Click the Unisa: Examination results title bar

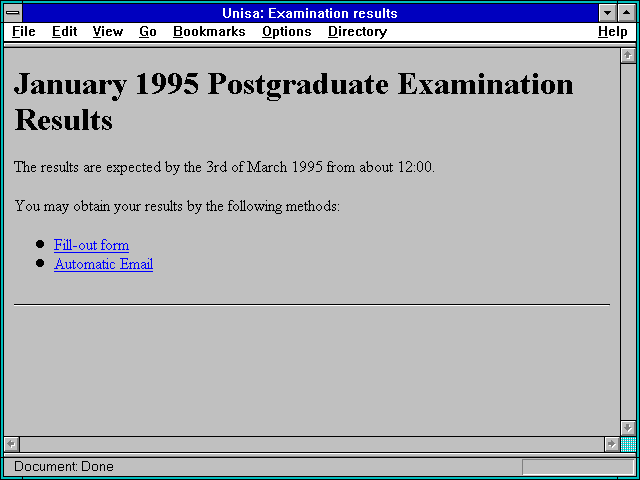click(x=310, y=13)
